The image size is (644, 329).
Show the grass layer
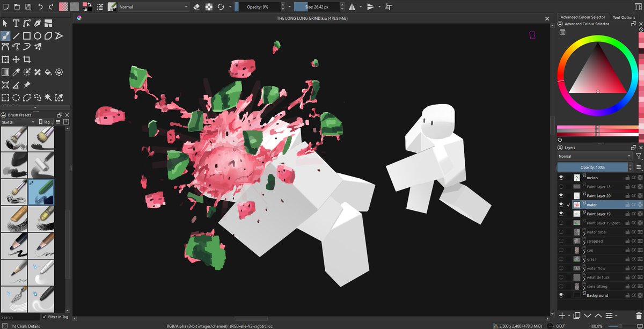click(561, 259)
